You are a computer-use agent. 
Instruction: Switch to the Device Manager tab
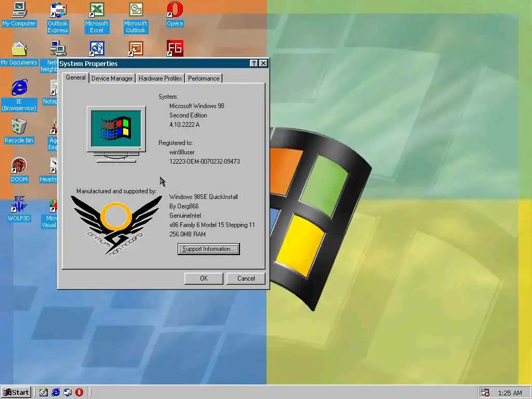click(x=112, y=78)
